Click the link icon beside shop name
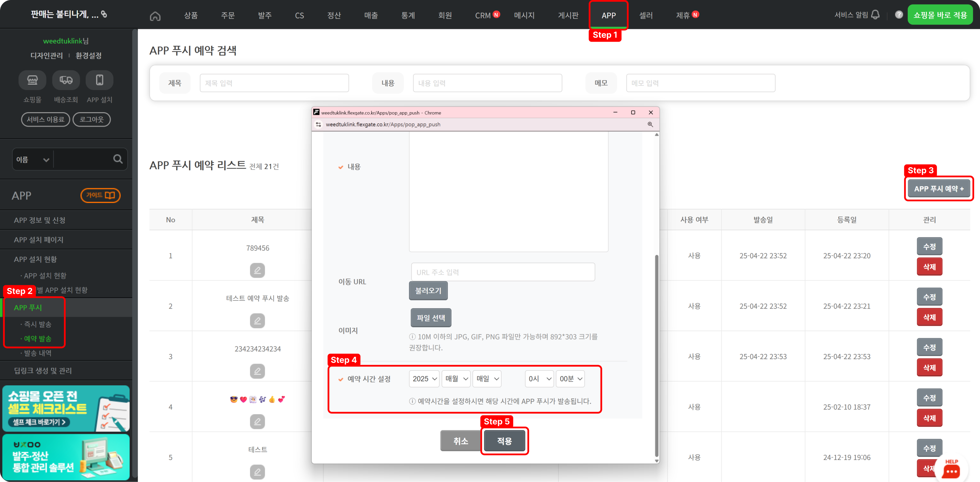This screenshot has width=980, height=482. pos(104,14)
